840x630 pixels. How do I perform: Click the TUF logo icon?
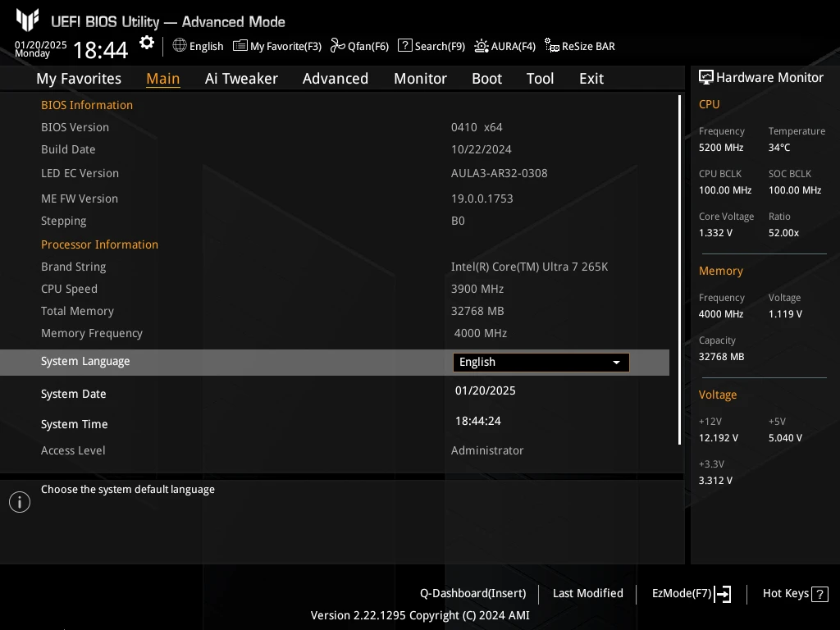tap(27, 20)
